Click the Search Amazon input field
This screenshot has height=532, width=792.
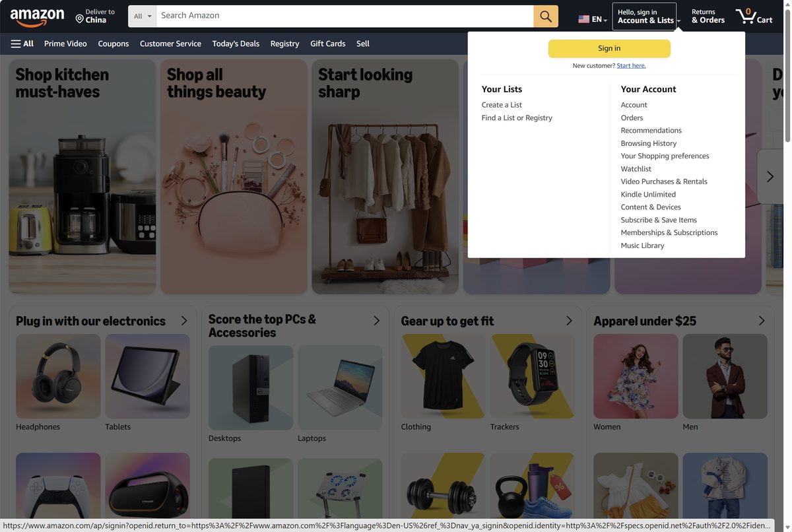345,16
